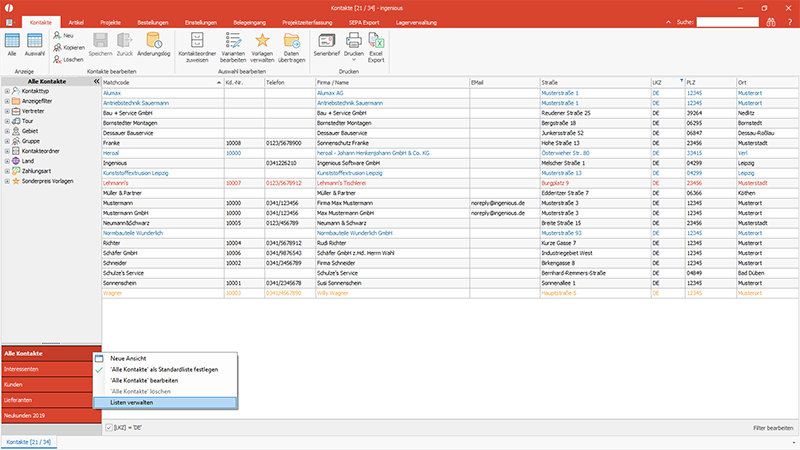
Task: Select 'Alle Kontakte' als Standardliste festlegen
Action: click(x=164, y=369)
